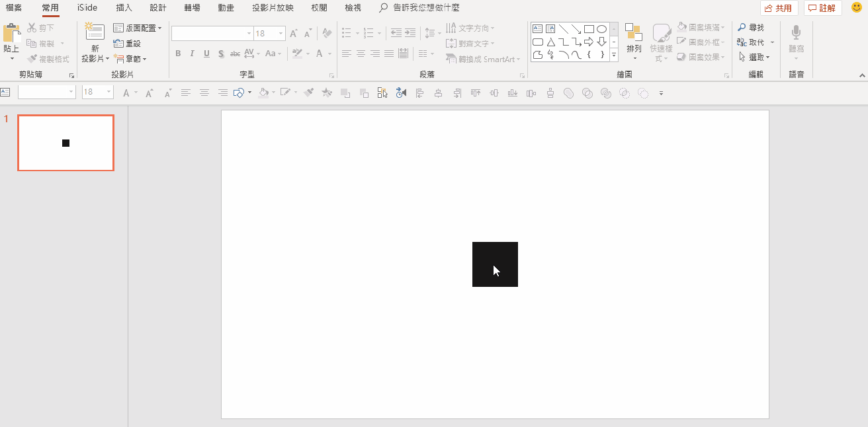Image resolution: width=868 pixels, height=427 pixels.
Task: Switch to 投影片放映 (Slide Show) tab
Action: [x=273, y=8]
